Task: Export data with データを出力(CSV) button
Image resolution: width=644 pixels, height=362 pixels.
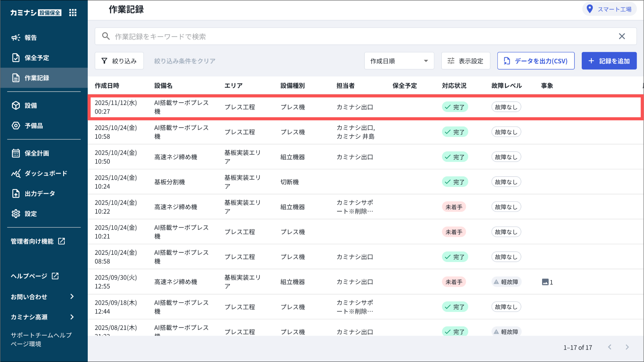Action: pyautogui.click(x=536, y=61)
